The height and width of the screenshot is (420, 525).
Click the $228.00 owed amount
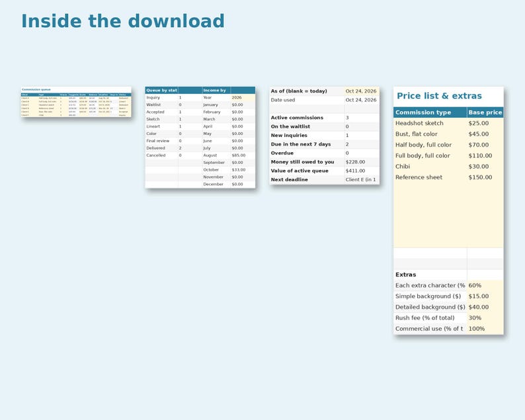click(355, 162)
